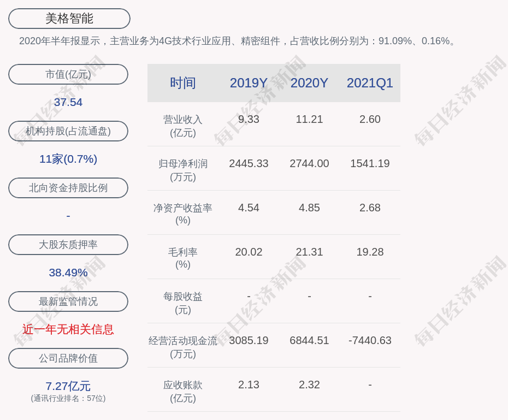Screen dimensions: 508x420
Task: Click the 经营活动现金流(万元) row label
Action: [x=183, y=347]
